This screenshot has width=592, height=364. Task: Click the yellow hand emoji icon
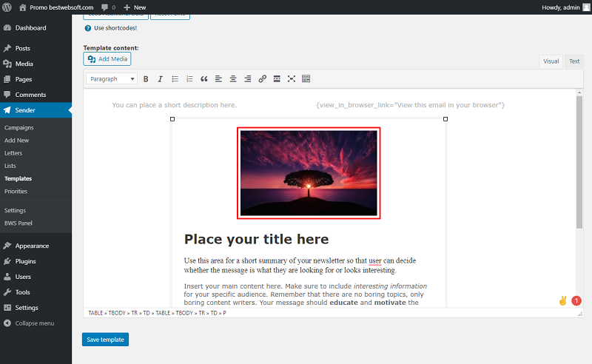click(x=562, y=300)
